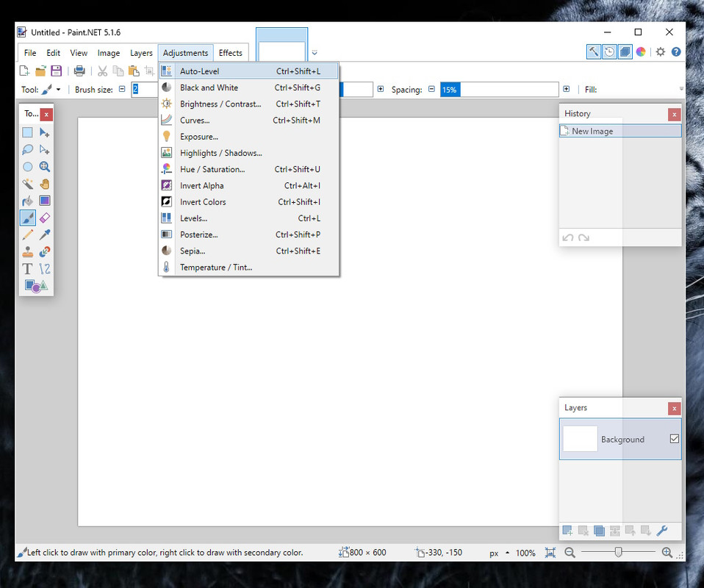Open Curves adjustment dialog
The height and width of the screenshot is (588, 704).
point(248,121)
